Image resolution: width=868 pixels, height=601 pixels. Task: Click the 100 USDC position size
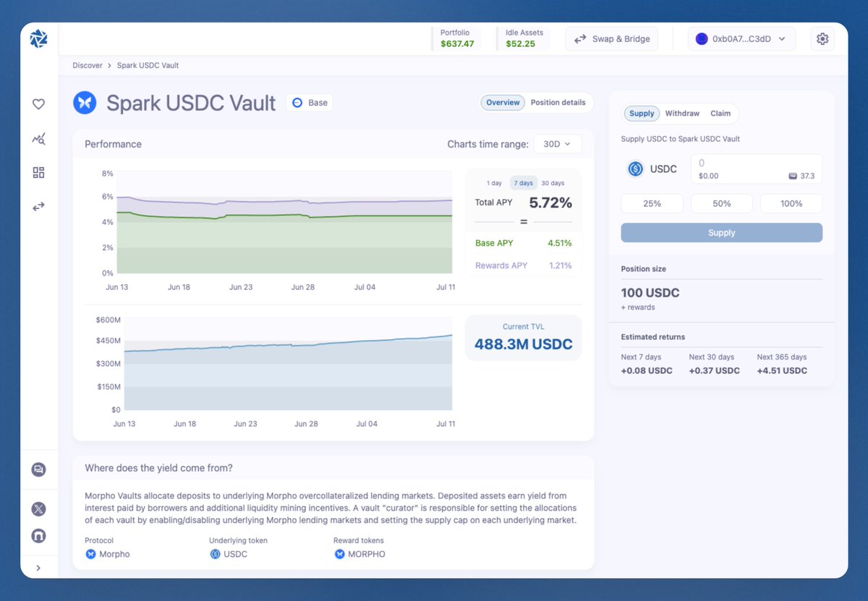650,293
